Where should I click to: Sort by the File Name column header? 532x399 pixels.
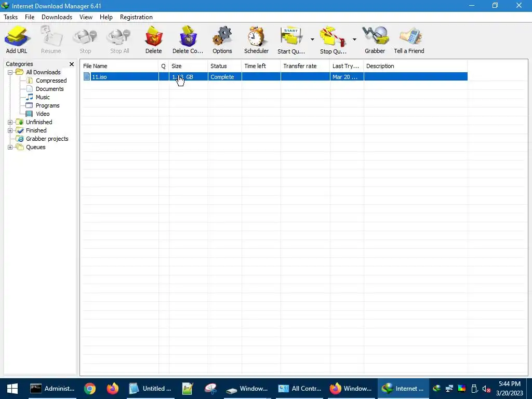pyautogui.click(x=119, y=66)
